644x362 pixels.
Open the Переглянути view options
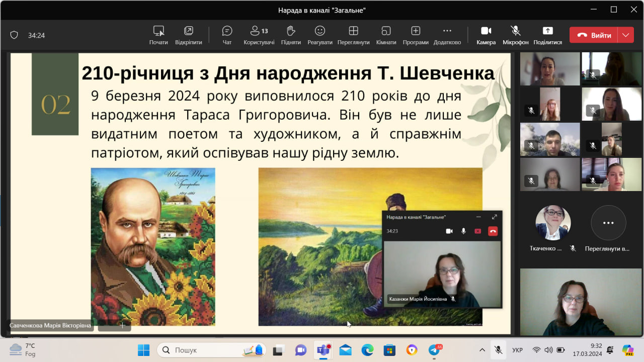click(353, 35)
